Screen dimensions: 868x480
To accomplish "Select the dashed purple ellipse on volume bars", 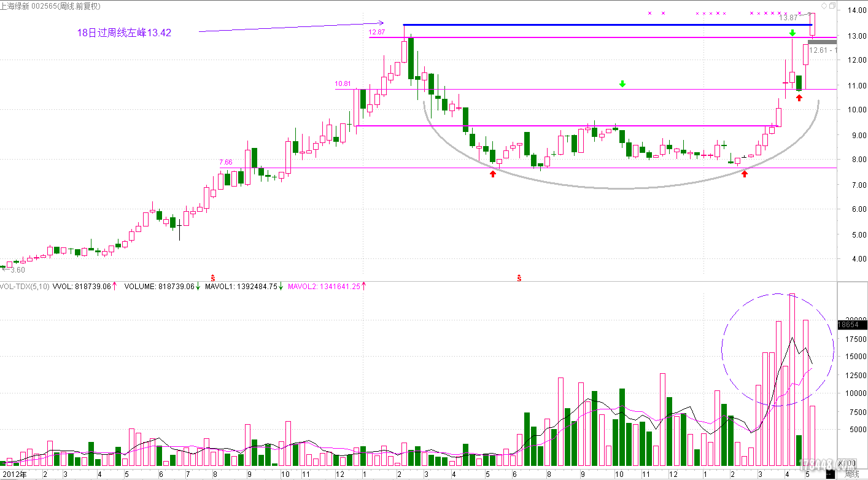I will (x=777, y=350).
